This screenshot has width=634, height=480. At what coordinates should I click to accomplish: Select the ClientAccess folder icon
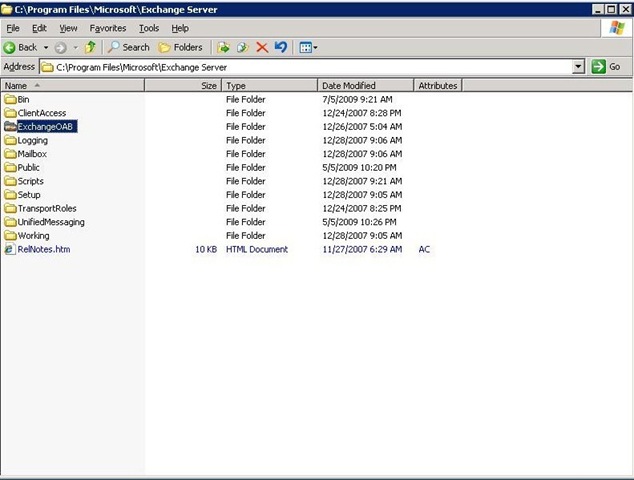[x=10, y=113]
